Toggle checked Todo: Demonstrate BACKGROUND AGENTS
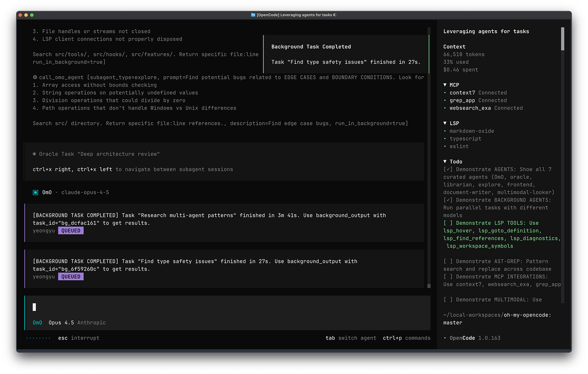 click(x=448, y=200)
